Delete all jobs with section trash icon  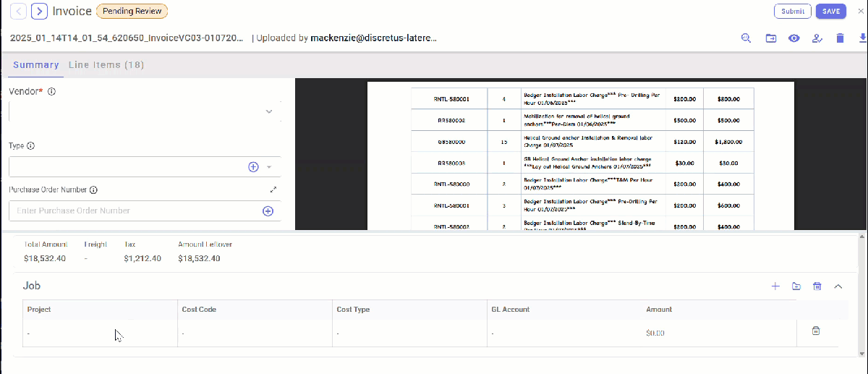(817, 286)
